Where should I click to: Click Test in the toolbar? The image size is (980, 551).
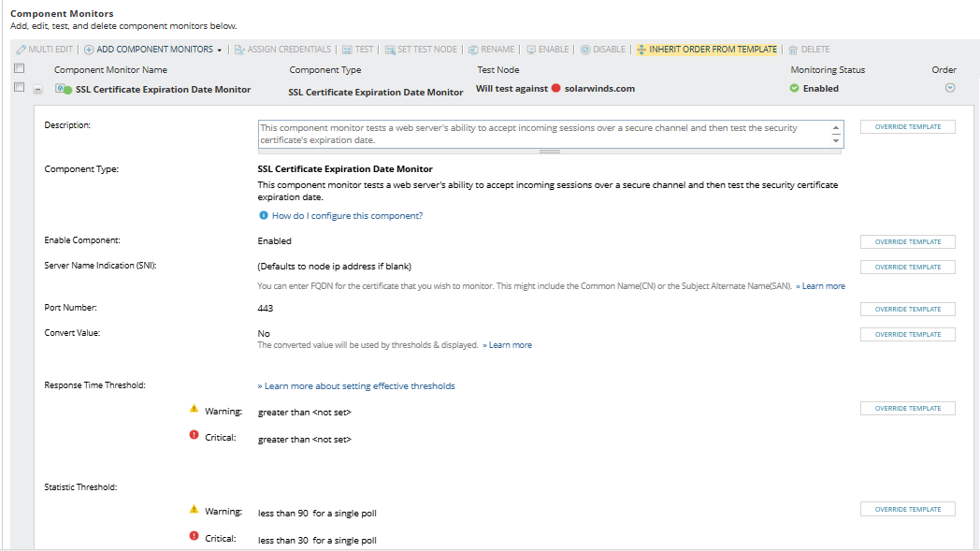(x=357, y=50)
